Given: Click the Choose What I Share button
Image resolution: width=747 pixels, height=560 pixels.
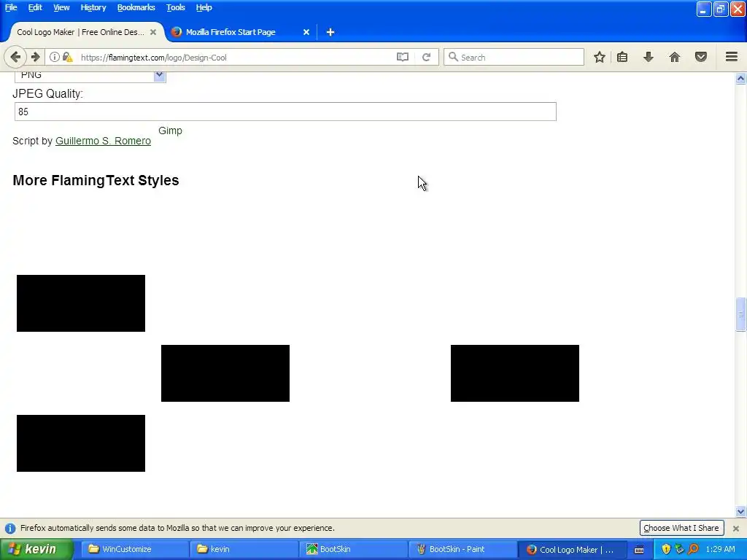Looking at the screenshot, I should coord(681,528).
